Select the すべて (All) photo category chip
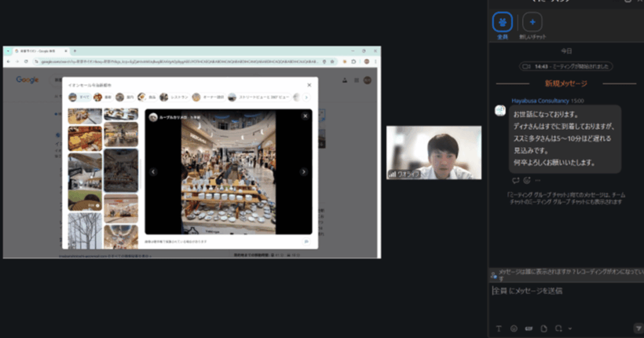The height and width of the screenshot is (338, 644). pyautogui.click(x=79, y=97)
